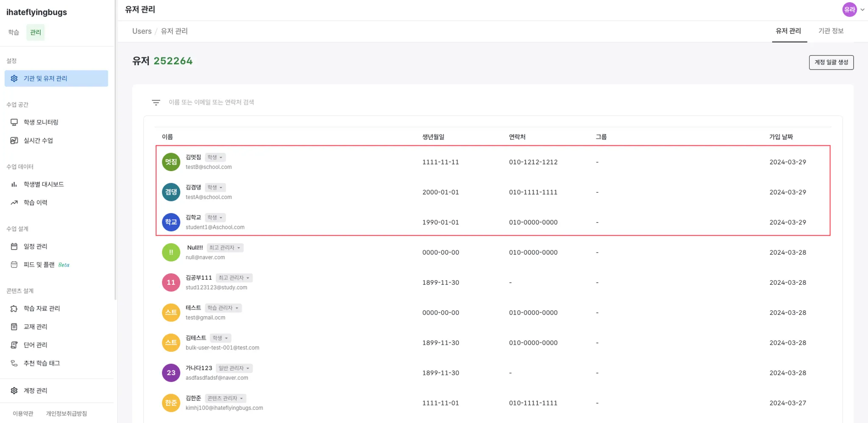Click the join date 2024-03-27

tap(787, 403)
